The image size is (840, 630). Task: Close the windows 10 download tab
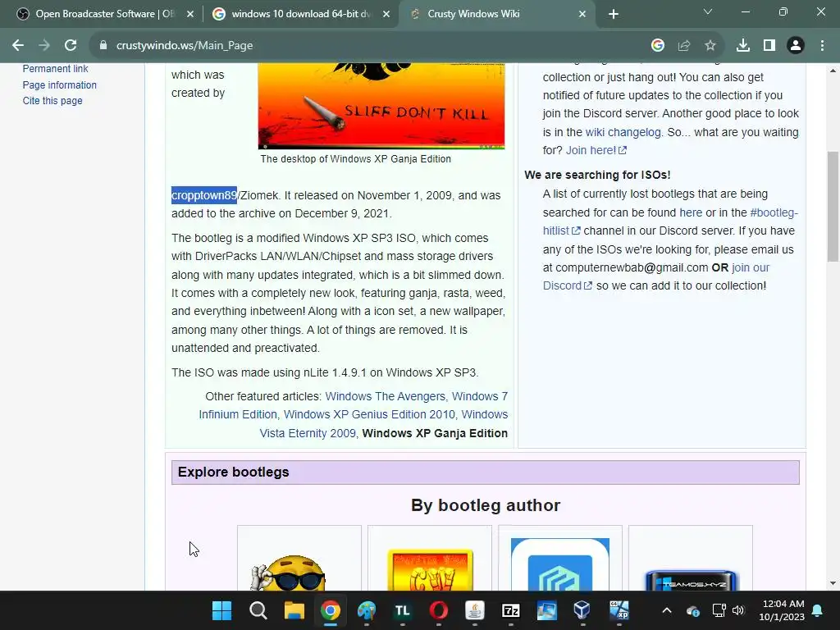(386, 15)
